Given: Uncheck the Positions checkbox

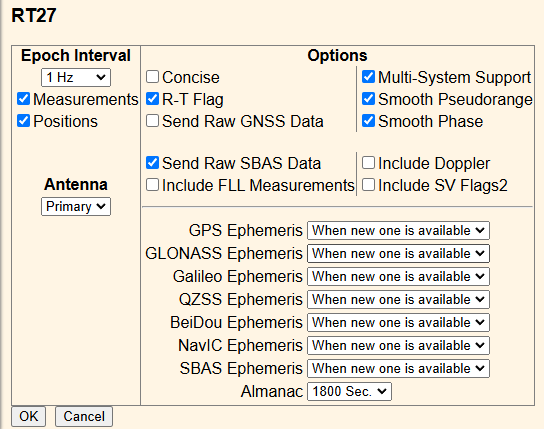Looking at the screenshot, I should 23,121.
